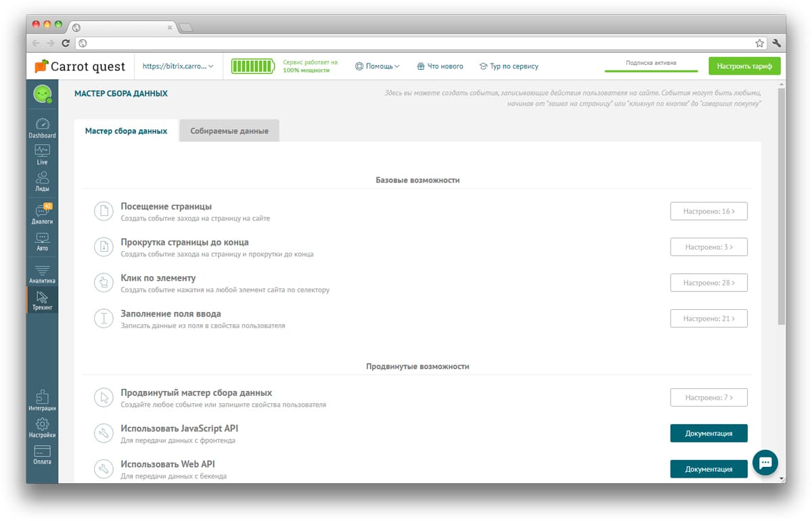Click the battery service power indicator

click(x=253, y=66)
